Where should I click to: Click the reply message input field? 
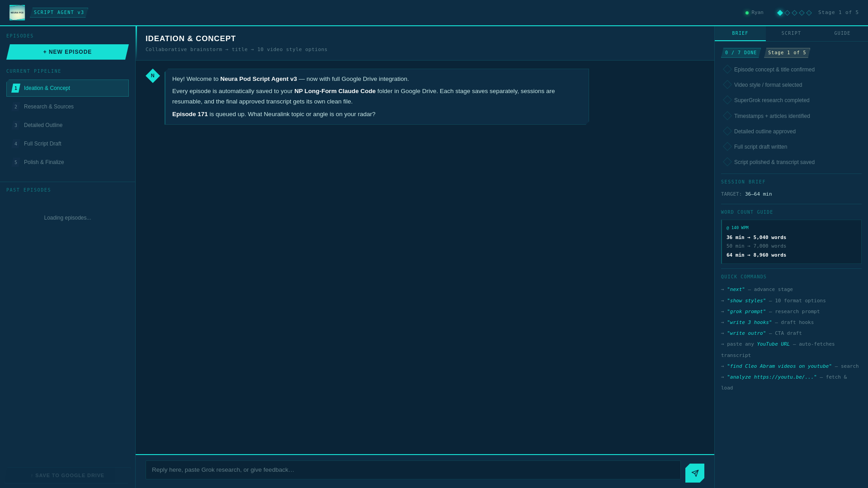pyautogui.click(x=413, y=470)
